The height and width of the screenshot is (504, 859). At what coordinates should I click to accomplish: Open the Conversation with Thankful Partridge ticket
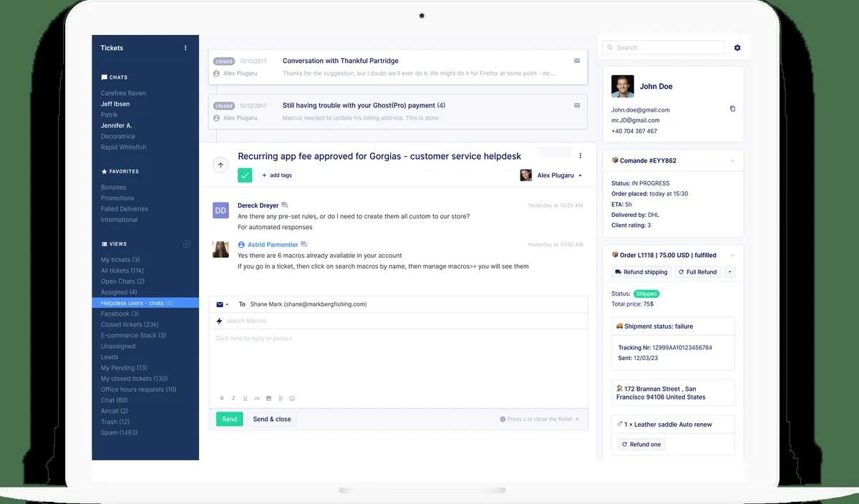click(341, 61)
